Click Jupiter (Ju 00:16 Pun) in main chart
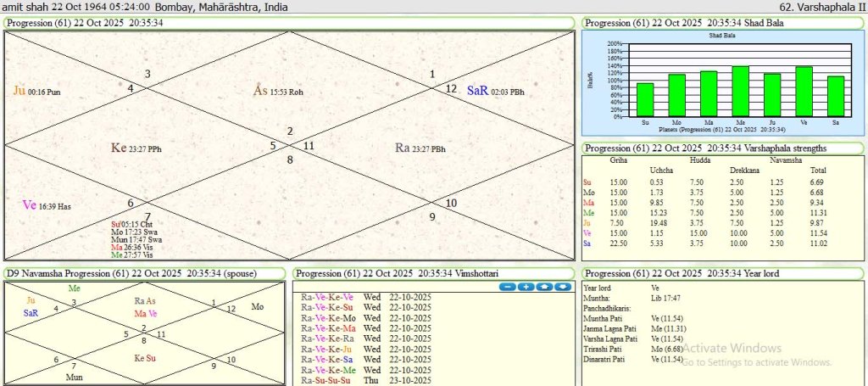Image resolution: width=868 pixels, height=386 pixels. (36, 91)
